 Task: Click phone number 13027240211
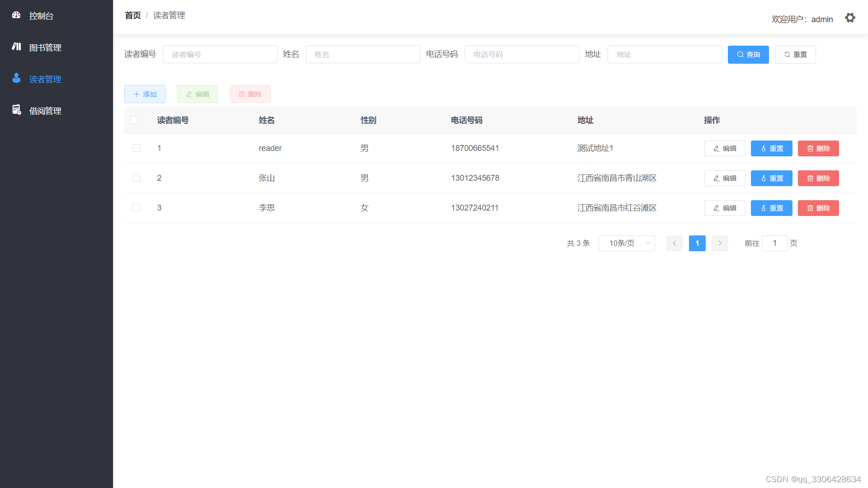pyautogui.click(x=475, y=208)
